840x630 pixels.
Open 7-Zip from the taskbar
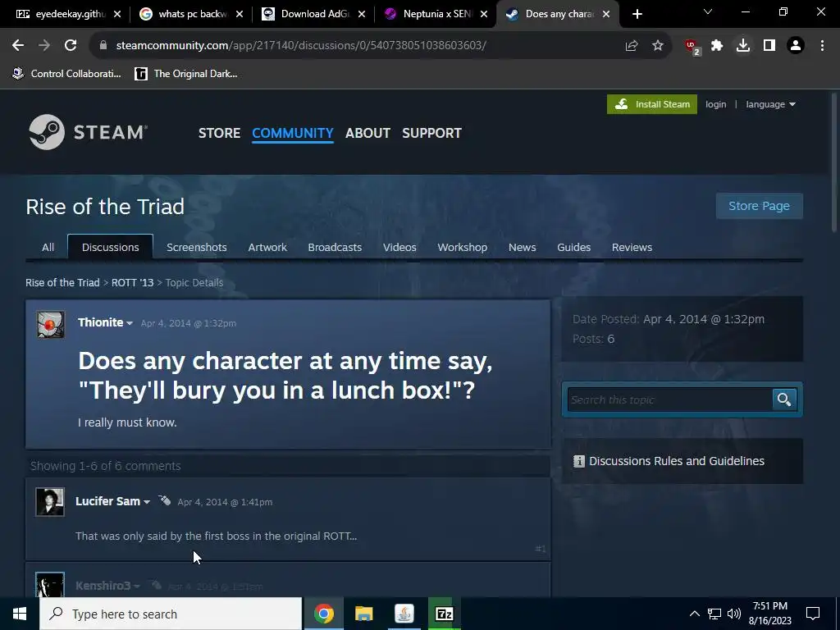click(444, 614)
